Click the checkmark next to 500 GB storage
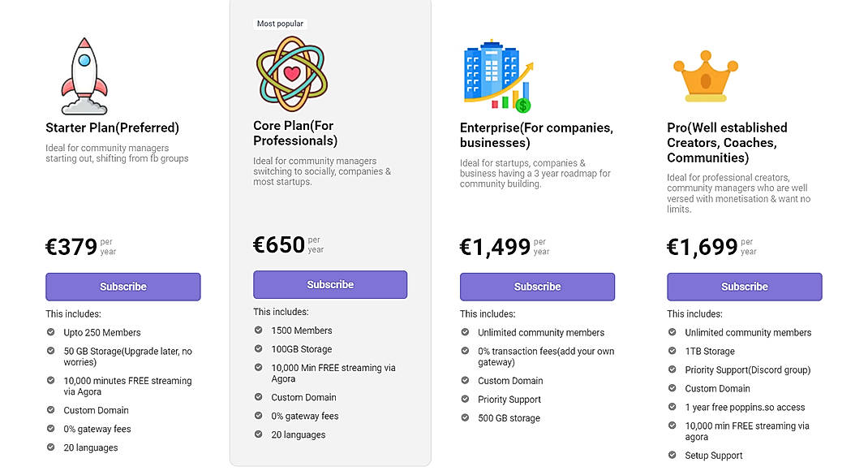The height and width of the screenshot is (471, 868). 465,418
